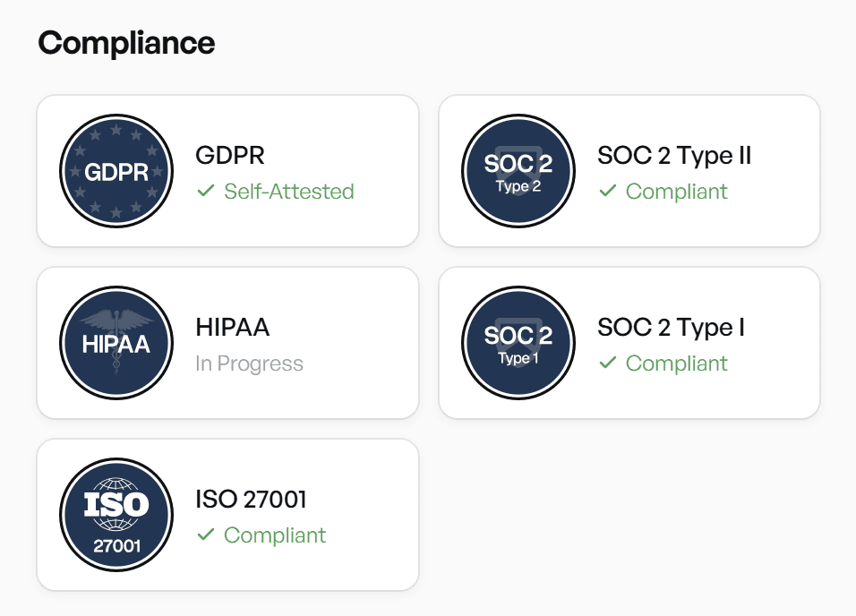Select the ISO 27001 title text
856x616 pixels.
pyautogui.click(x=251, y=500)
